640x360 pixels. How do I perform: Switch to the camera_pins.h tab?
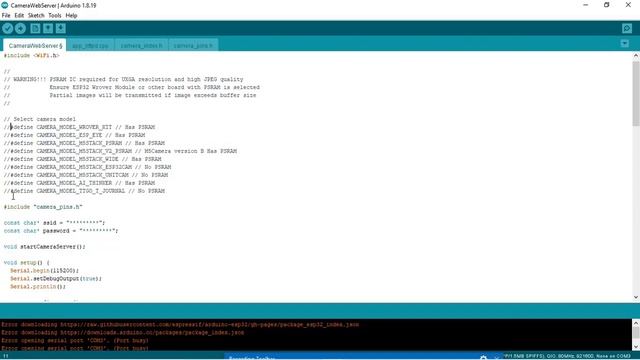pos(193,45)
